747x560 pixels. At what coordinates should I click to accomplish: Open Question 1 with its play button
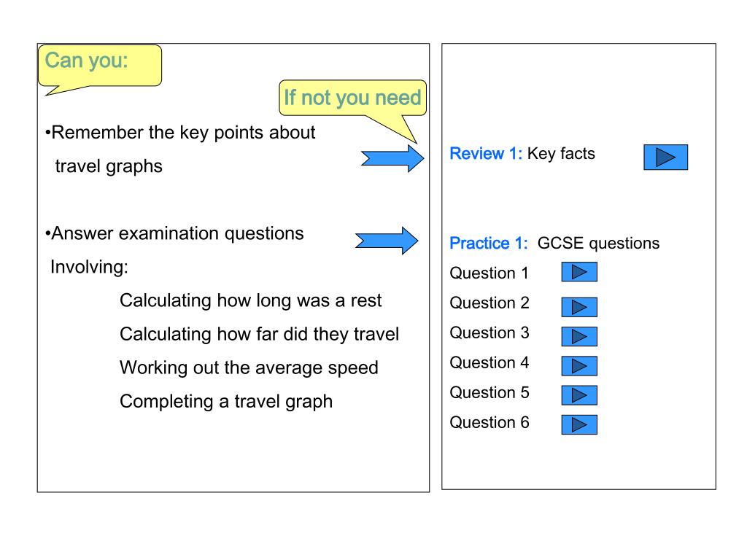click(579, 272)
